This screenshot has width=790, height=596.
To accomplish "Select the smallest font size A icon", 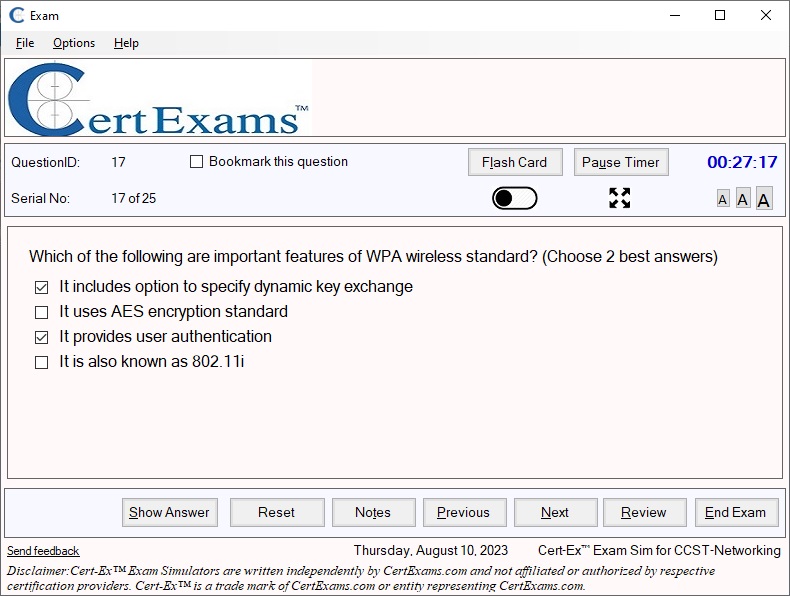I will coord(723,199).
